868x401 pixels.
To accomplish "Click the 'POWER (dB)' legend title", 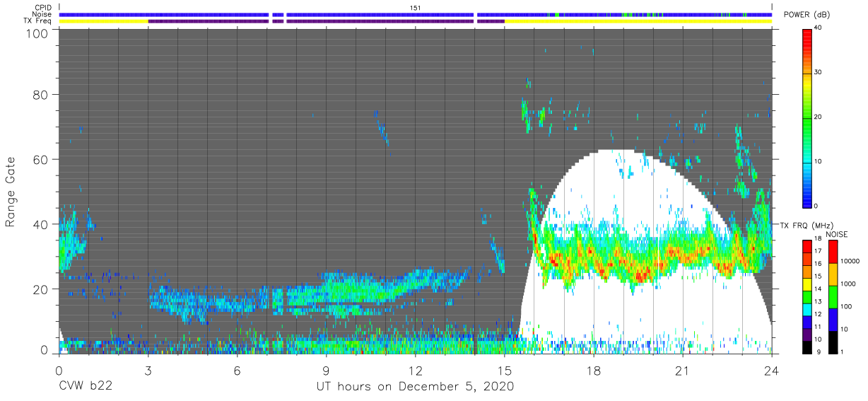I will [x=807, y=16].
